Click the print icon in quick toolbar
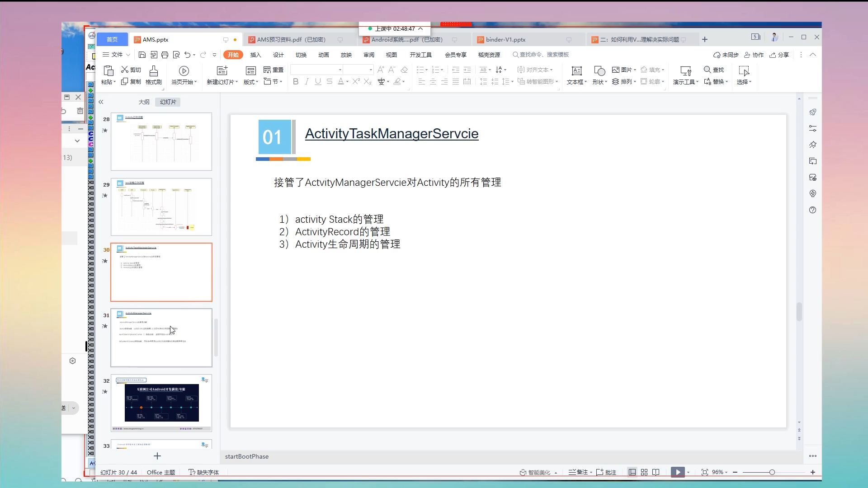Image resolution: width=868 pixels, height=488 pixels. [x=165, y=55]
